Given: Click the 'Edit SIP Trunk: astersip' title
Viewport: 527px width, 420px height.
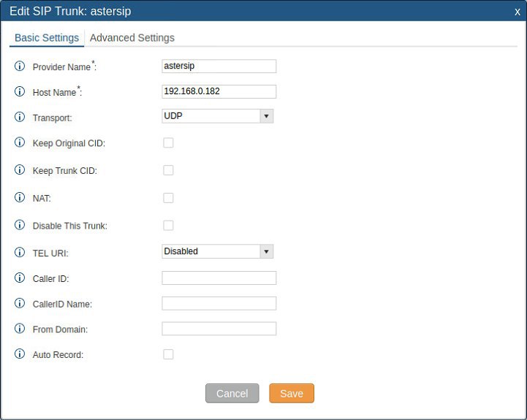Looking at the screenshot, I should coord(70,11).
